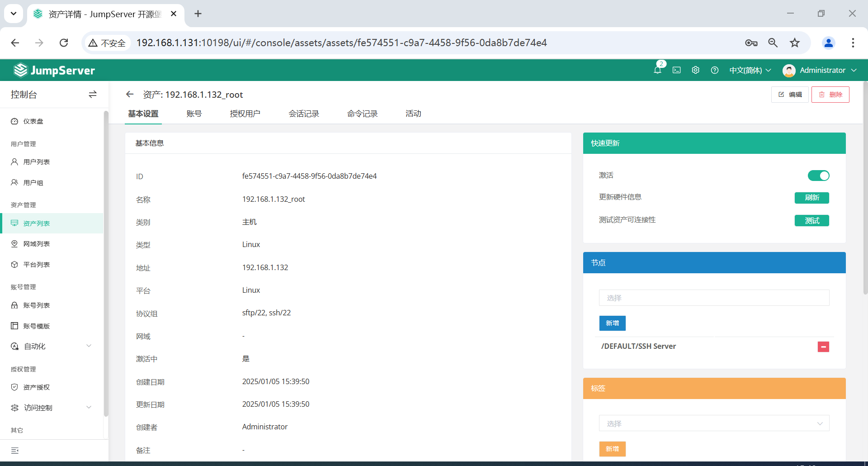Image resolution: width=868 pixels, height=466 pixels.
Task: Click the protocol value sftp/22, ssh/22
Action: point(266,313)
